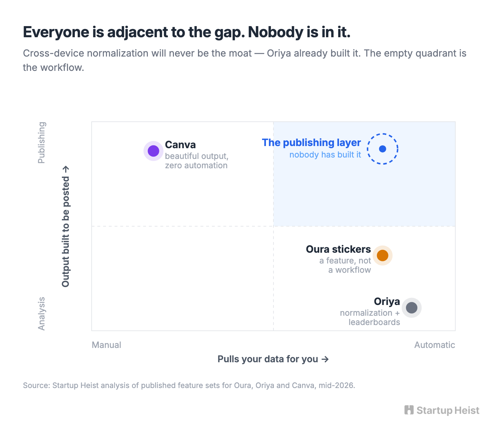Select 'The publishing layer' heading
The height and width of the screenshot is (441, 504).
(311, 142)
